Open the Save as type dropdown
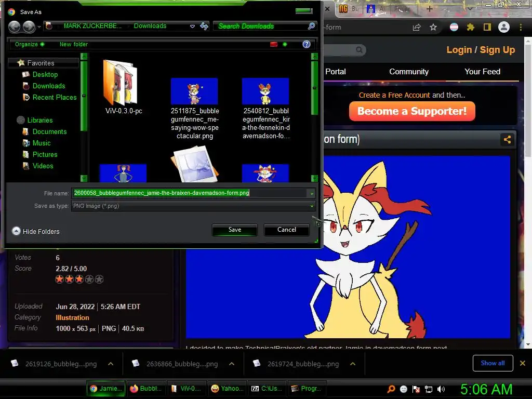 point(312,206)
